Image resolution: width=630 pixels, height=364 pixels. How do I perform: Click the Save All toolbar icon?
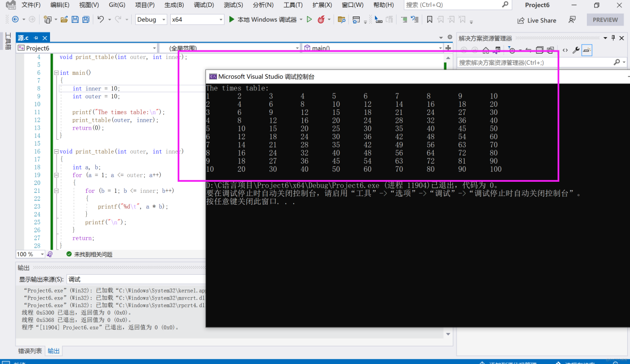86,20
